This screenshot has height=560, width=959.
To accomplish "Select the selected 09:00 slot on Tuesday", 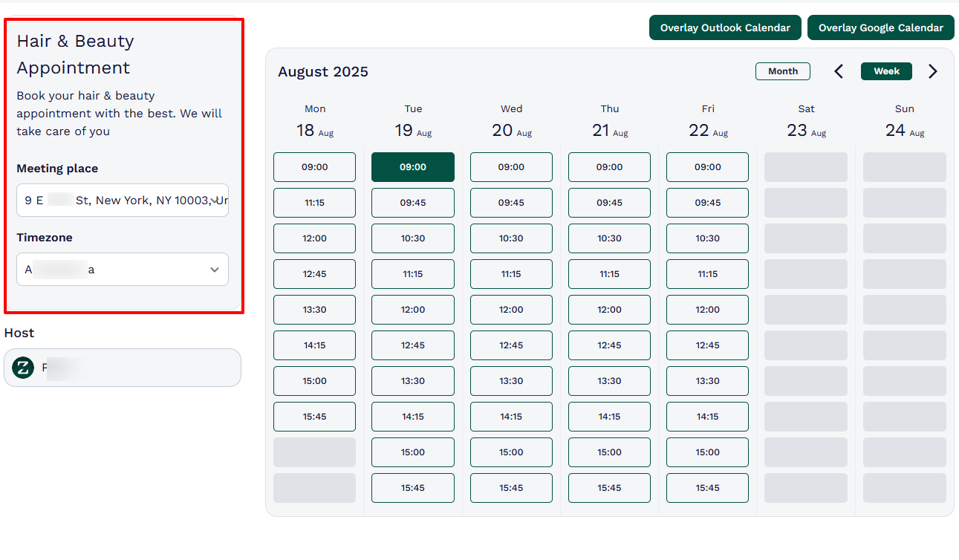I will (413, 167).
